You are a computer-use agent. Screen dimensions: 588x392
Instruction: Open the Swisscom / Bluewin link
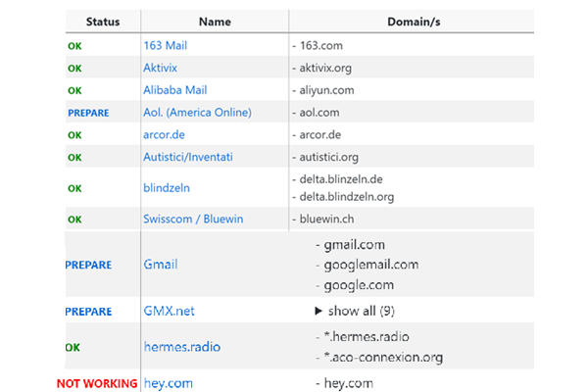click(x=193, y=219)
